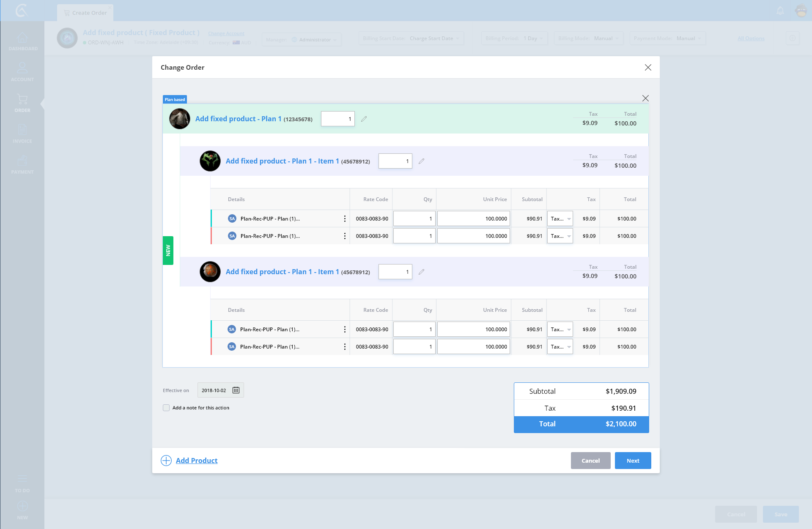Image resolution: width=812 pixels, height=529 pixels.
Task: Remove the plan block with inner X icon
Action: tap(645, 98)
